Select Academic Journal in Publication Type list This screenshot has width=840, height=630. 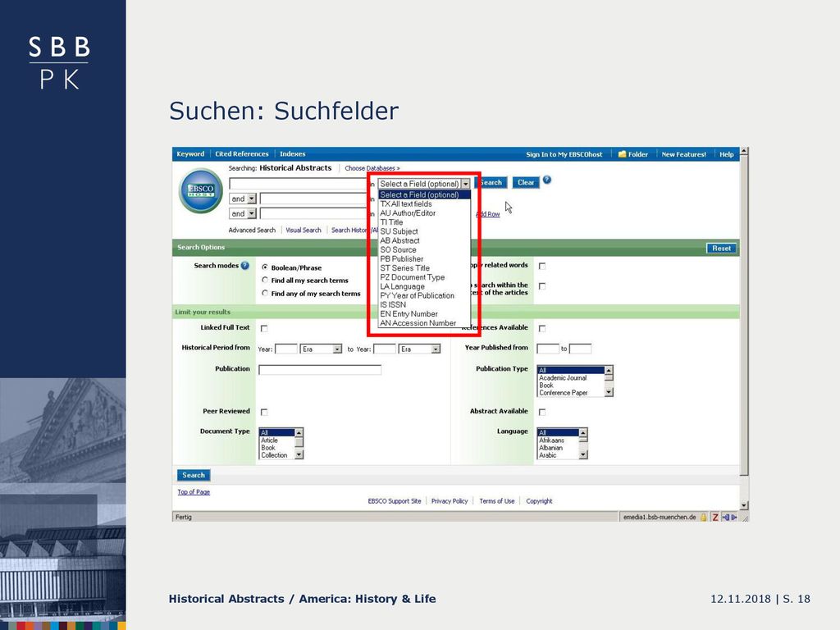571,377
